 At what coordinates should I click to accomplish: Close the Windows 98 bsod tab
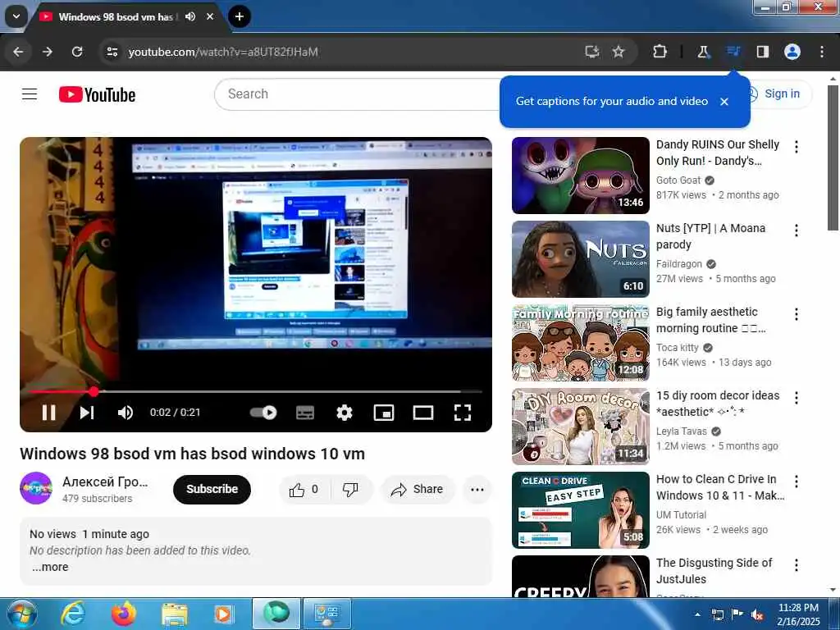[x=210, y=16]
